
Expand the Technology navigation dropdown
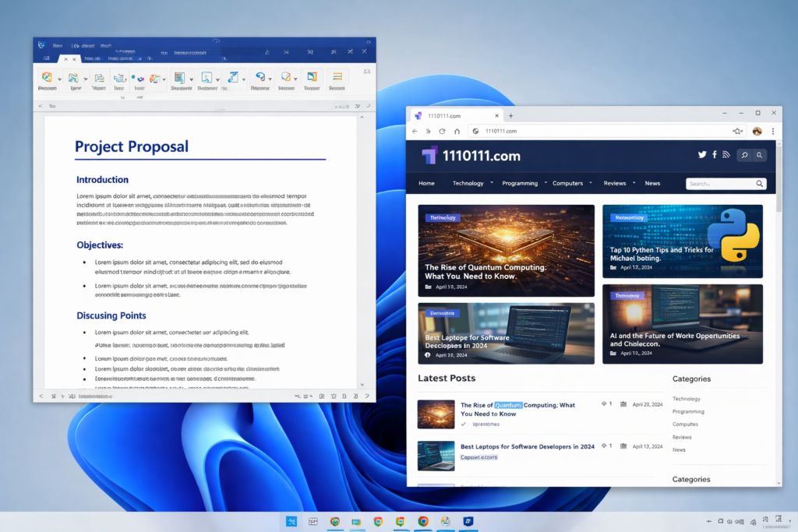point(471,184)
